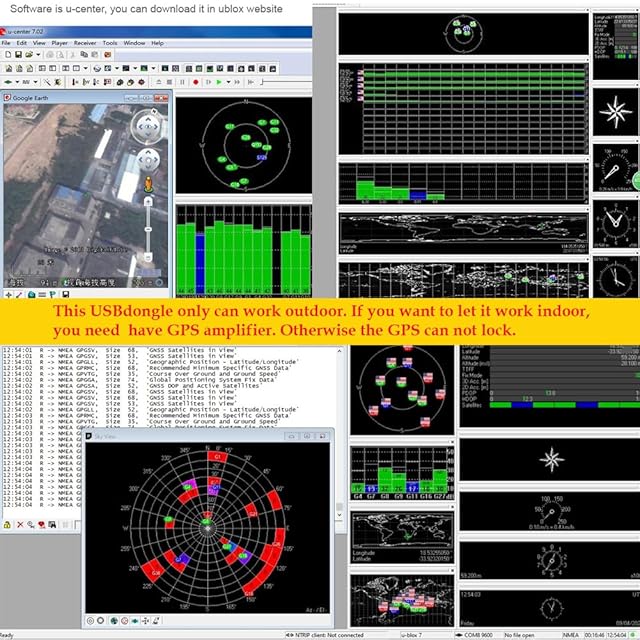Expand the dropdown arrow after the globe and grid icons

pyautogui.click(x=117, y=68)
